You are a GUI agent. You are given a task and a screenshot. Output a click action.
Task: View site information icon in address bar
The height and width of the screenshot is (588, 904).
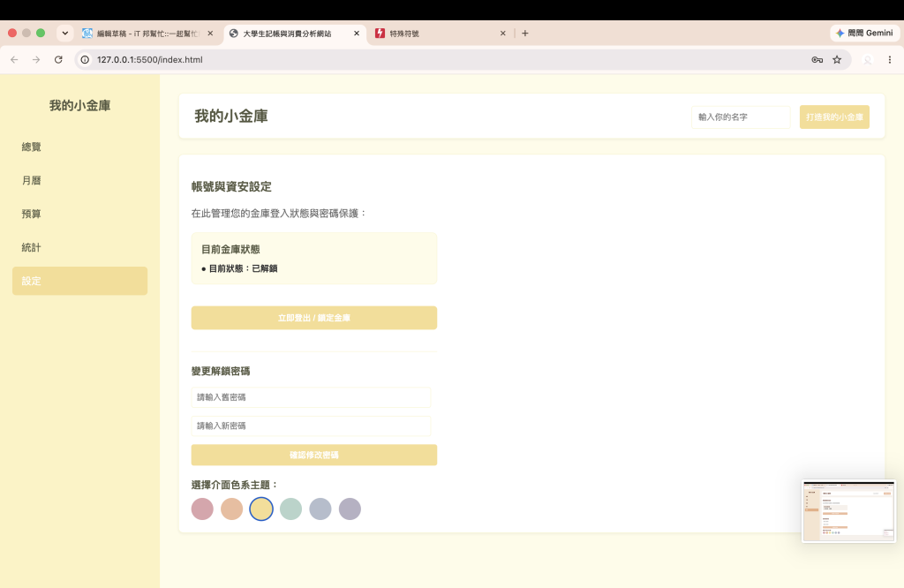pos(85,59)
